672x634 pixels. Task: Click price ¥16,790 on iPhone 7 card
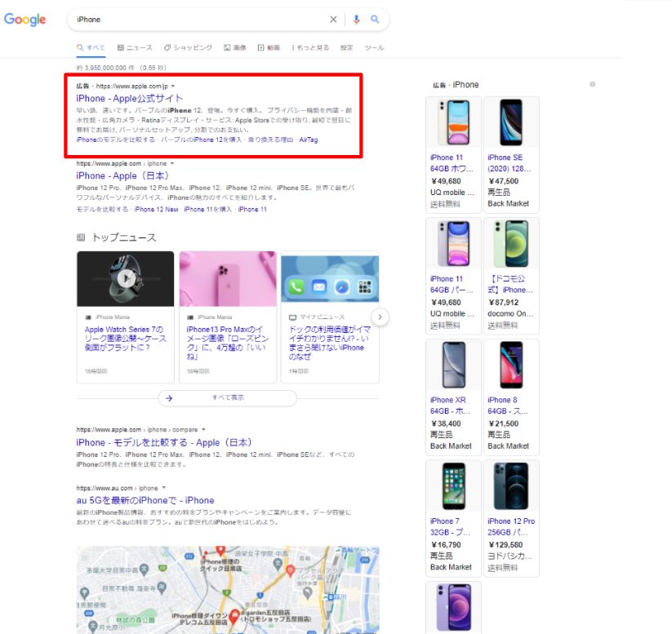click(x=446, y=545)
